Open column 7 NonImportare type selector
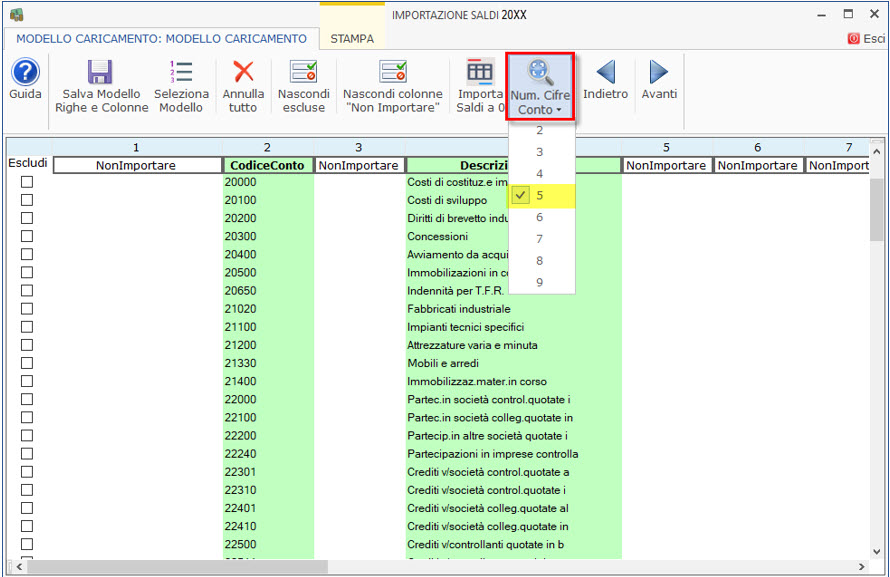The image size is (890, 577). click(838, 165)
